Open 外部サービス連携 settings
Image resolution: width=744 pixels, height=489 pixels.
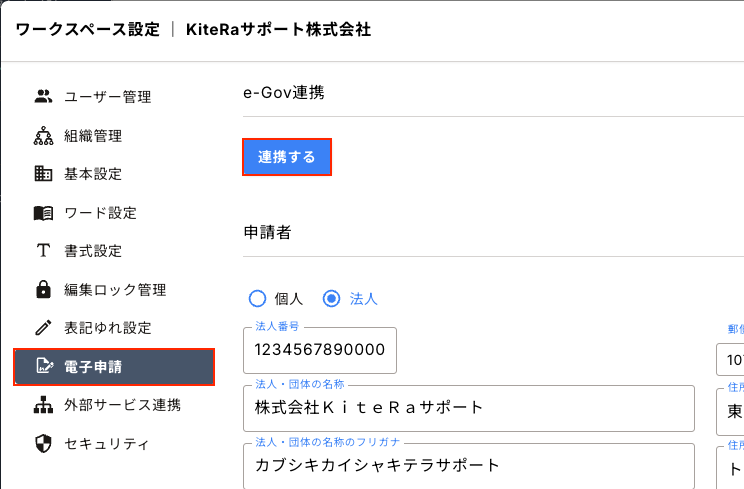pos(123,405)
